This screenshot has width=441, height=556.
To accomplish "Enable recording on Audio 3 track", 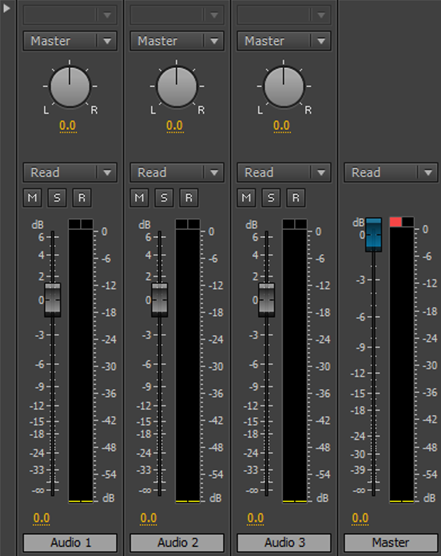I will point(296,198).
